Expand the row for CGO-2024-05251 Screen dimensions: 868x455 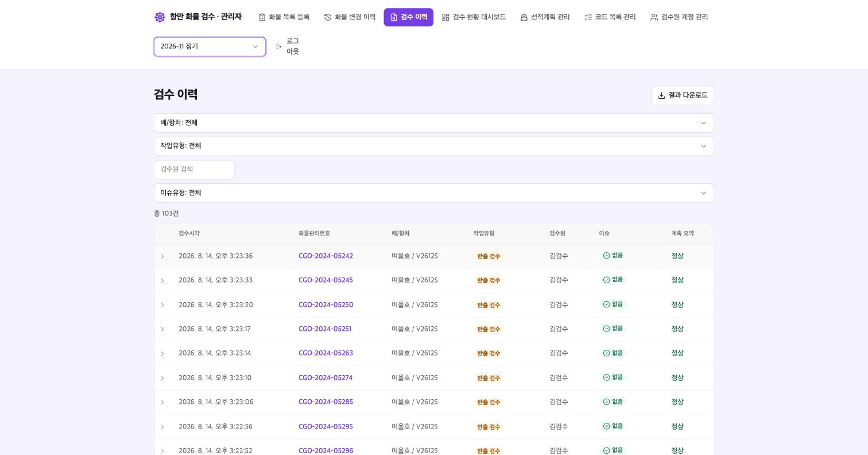162,329
